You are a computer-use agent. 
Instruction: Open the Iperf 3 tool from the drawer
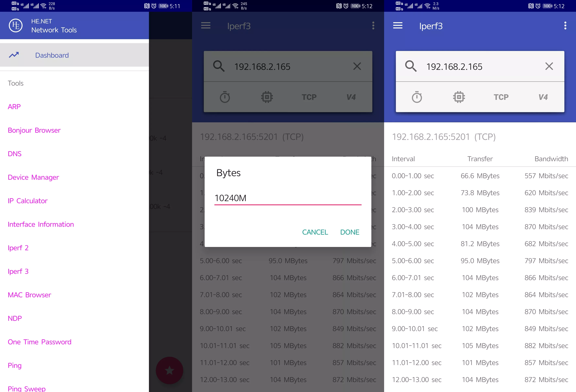tap(18, 271)
